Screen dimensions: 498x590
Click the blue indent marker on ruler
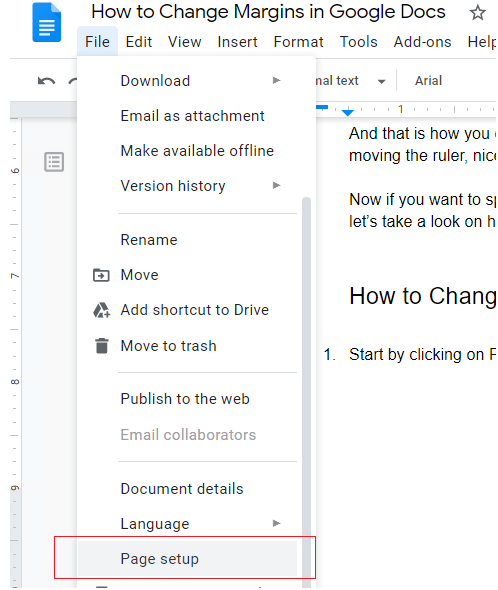[347, 112]
